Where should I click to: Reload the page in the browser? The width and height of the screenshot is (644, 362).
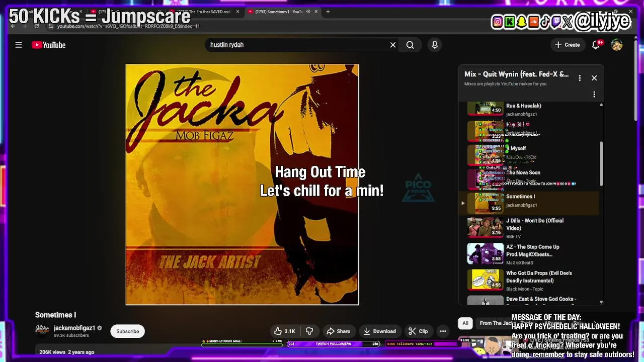pyautogui.click(x=37, y=26)
